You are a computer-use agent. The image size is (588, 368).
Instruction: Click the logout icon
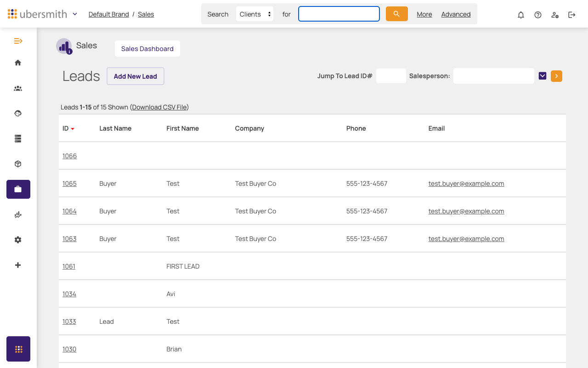(572, 15)
